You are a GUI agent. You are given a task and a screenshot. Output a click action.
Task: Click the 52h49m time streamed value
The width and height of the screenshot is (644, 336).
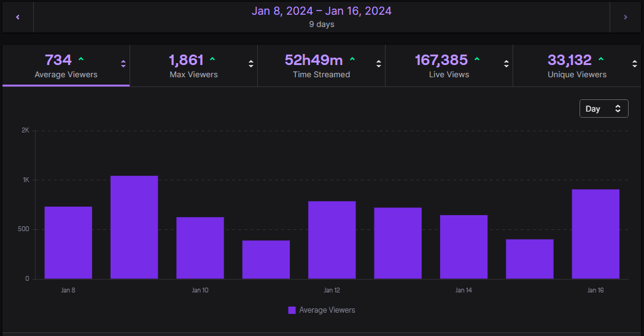click(x=314, y=60)
